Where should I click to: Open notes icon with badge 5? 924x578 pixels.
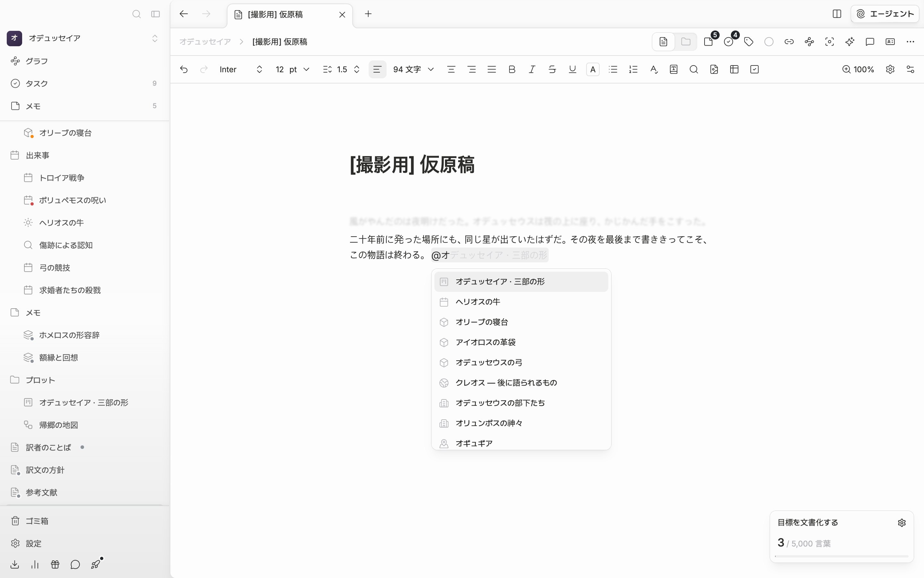coord(709,42)
